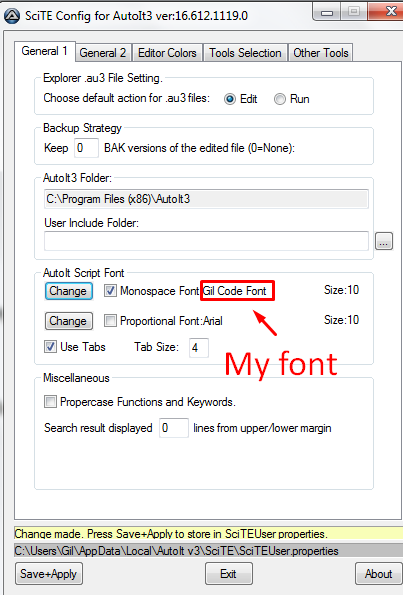Click Change button for Proportional Font
The height and width of the screenshot is (595, 403).
click(x=68, y=321)
